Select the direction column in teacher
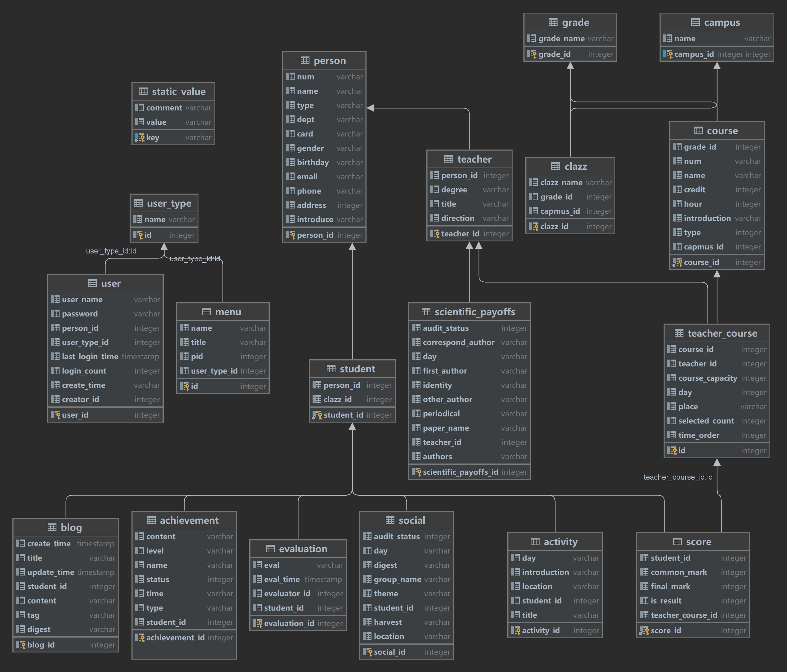The height and width of the screenshot is (672, 787). coord(469,218)
